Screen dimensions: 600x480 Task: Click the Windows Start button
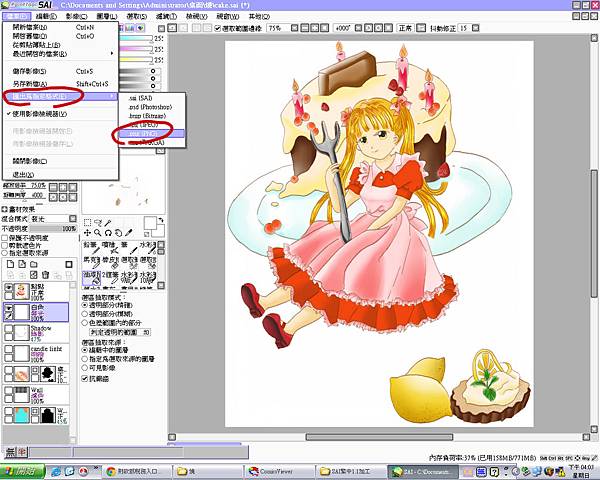pyautogui.click(x=22, y=471)
